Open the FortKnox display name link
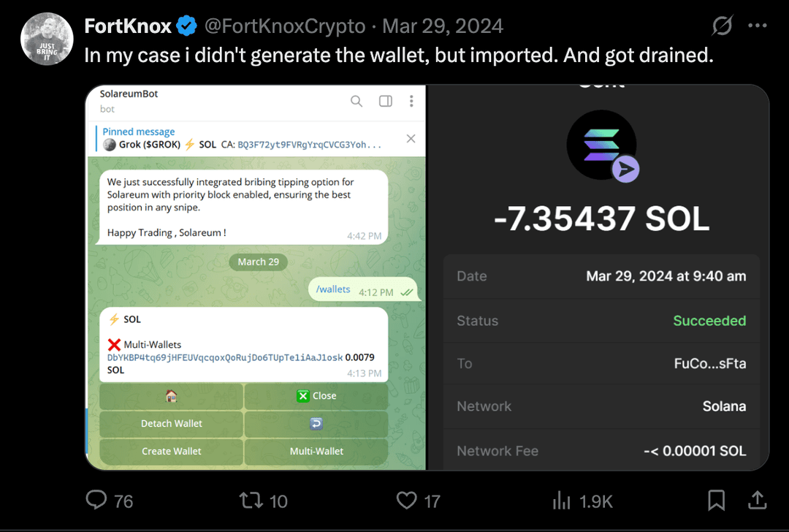Viewport: 789px width, 532px height. click(128, 26)
